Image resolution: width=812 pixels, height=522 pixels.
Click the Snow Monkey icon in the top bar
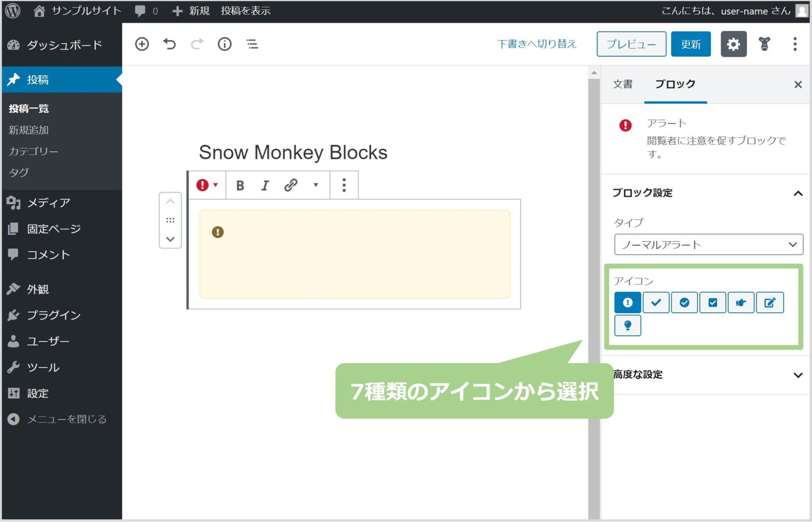click(x=764, y=44)
